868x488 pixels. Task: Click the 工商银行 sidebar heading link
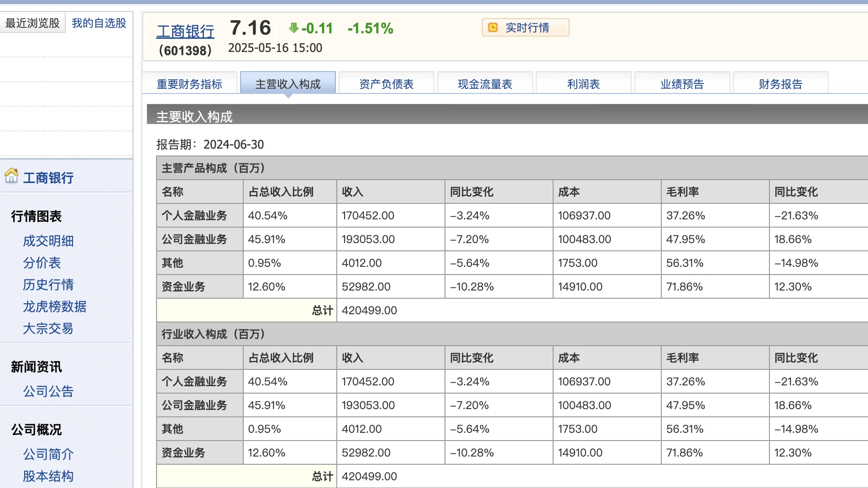(48, 177)
